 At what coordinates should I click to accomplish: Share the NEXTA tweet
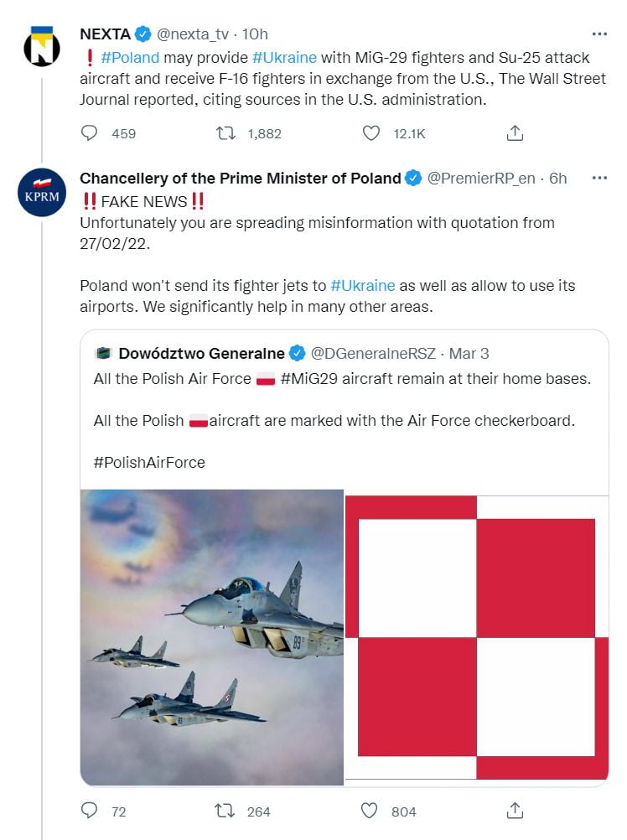click(516, 132)
